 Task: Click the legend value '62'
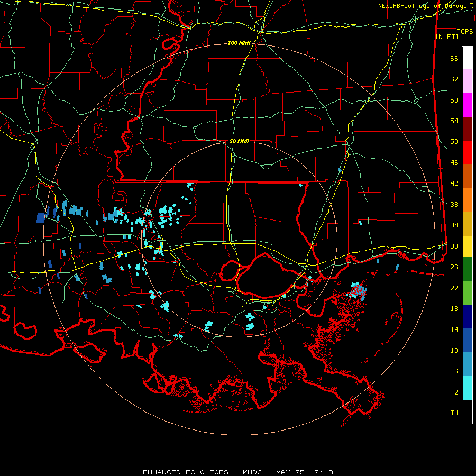(x=454, y=79)
